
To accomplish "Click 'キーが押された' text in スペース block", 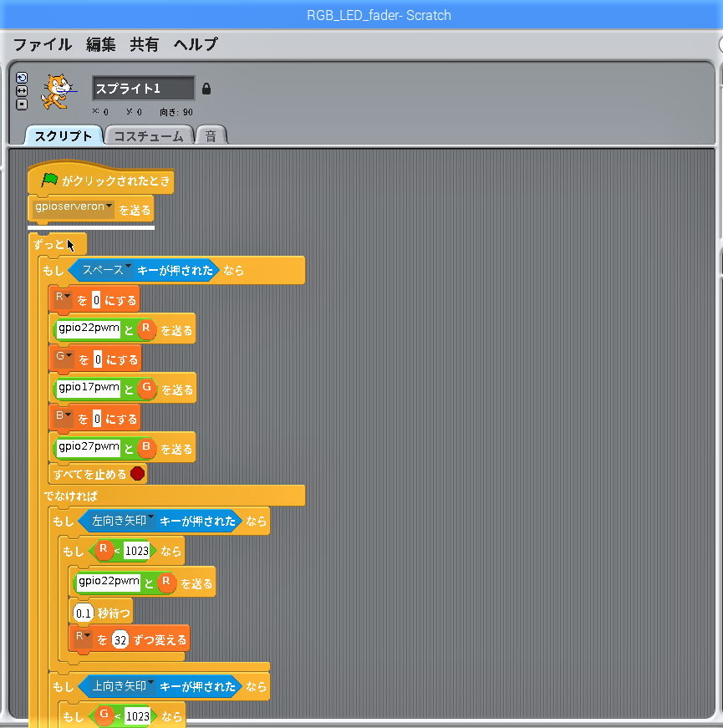I will coord(175,270).
